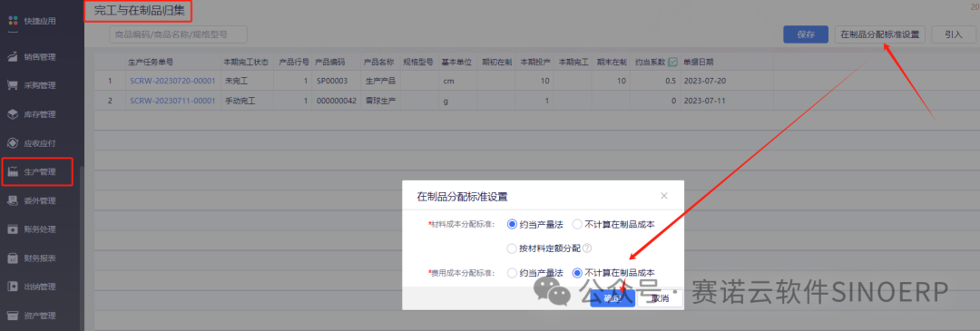980x331 pixels.
Task: Click the 生产管理 factory icon
Action: point(13,171)
